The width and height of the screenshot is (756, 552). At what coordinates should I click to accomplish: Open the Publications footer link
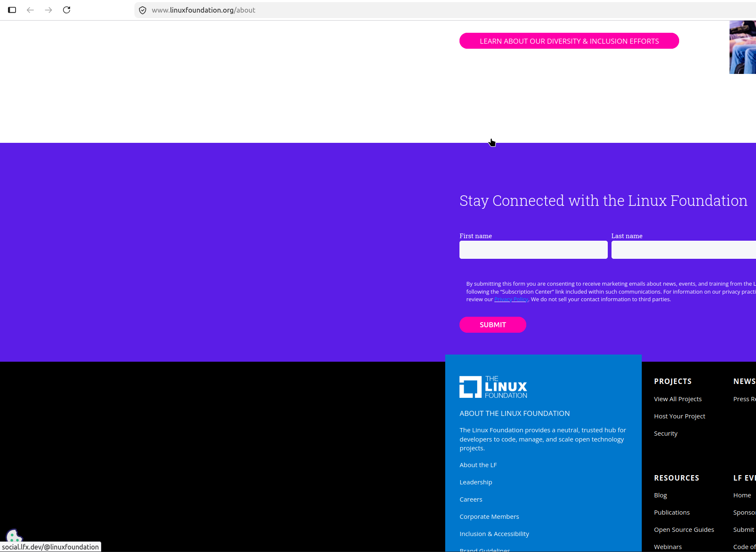pyautogui.click(x=672, y=513)
